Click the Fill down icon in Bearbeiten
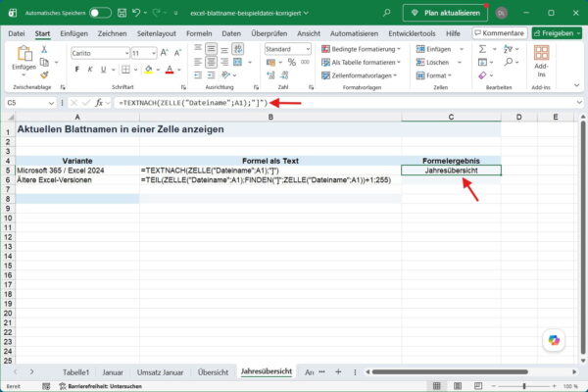This screenshot has height=392, width=588. coord(482,63)
